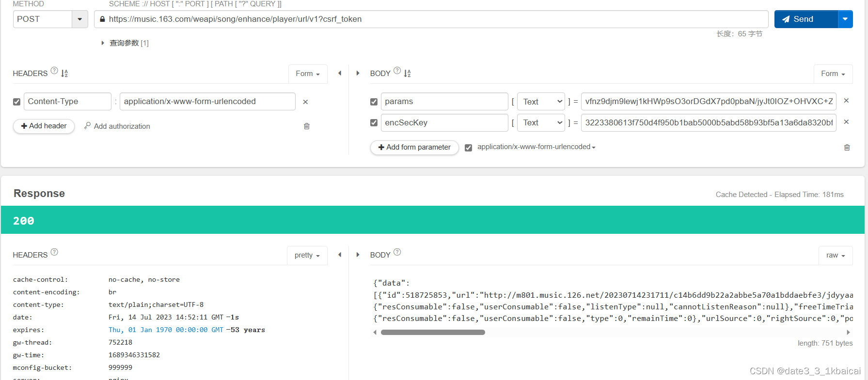The height and width of the screenshot is (380, 868).
Task: Click the Add form parameter button
Action: (x=414, y=147)
